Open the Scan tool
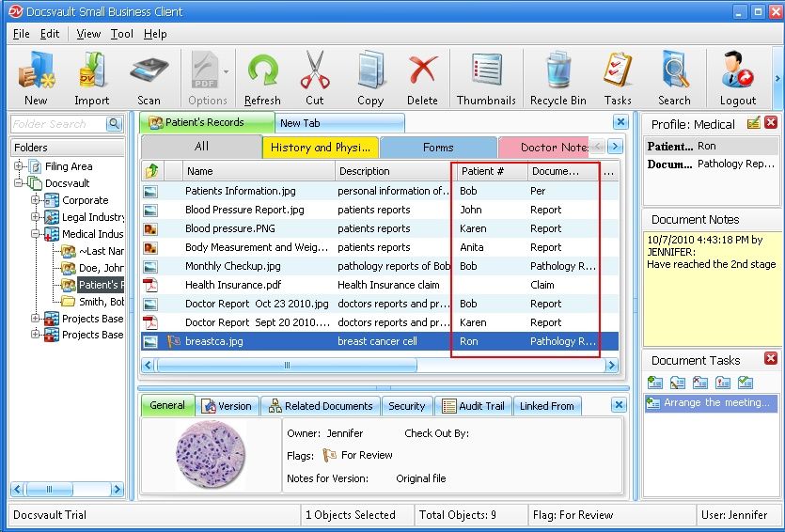The width and height of the screenshot is (785, 532). pos(149,79)
